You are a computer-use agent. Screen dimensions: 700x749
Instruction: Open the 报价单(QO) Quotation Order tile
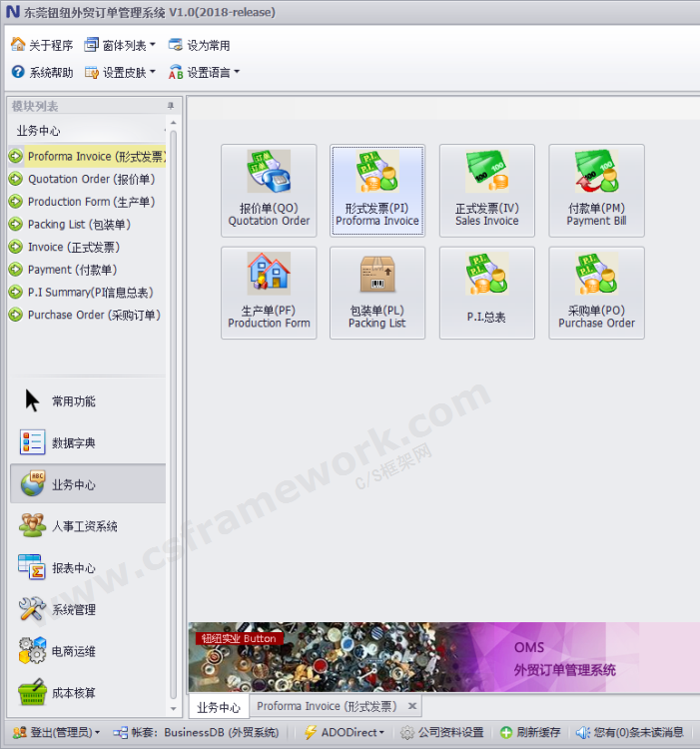(x=269, y=190)
